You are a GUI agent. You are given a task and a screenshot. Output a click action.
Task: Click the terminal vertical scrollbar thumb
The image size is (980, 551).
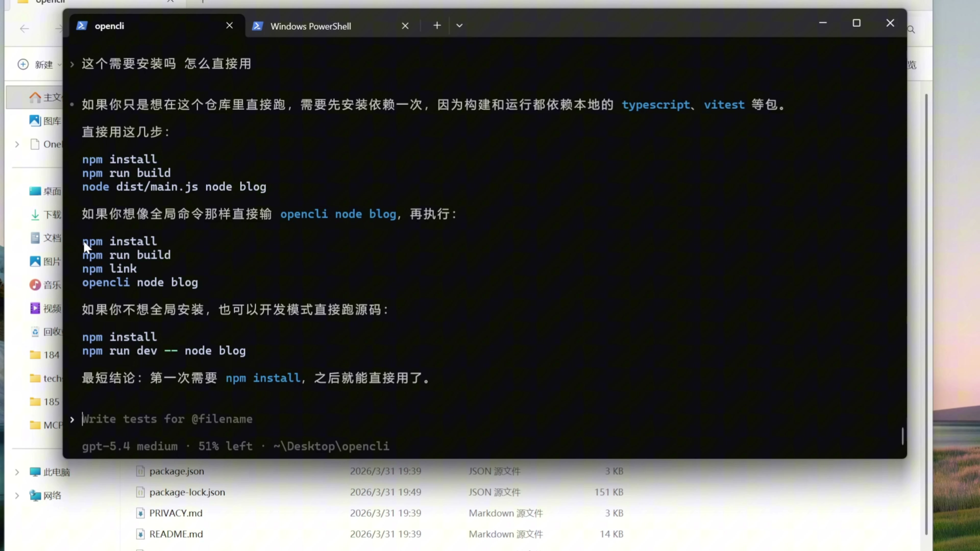click(x=902, y=436)
